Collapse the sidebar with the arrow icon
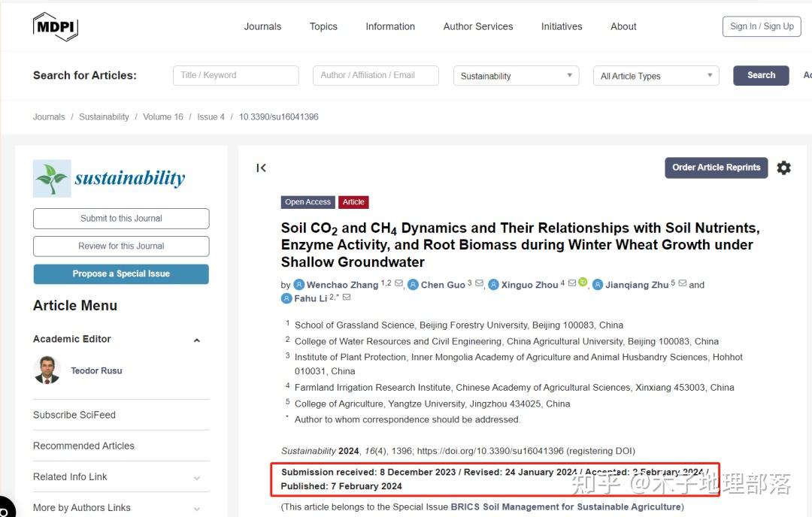The height and width of the screenshot is (517, 812). point(261,168)
